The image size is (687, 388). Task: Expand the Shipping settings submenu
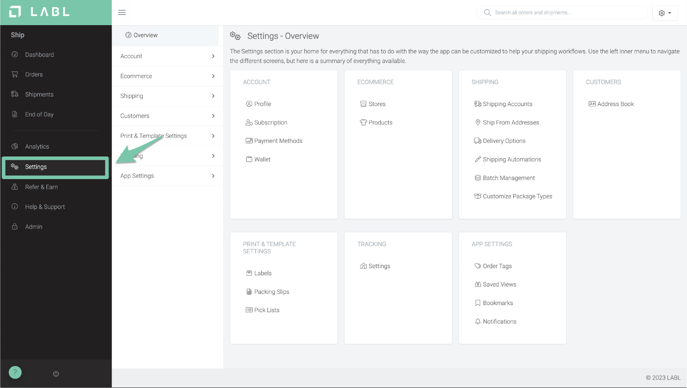167,96
